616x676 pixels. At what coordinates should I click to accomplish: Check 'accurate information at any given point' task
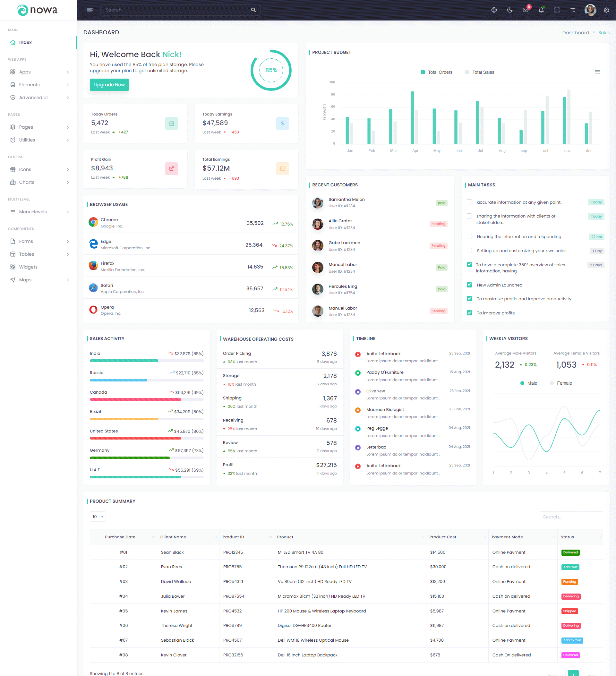coord(469,202)
